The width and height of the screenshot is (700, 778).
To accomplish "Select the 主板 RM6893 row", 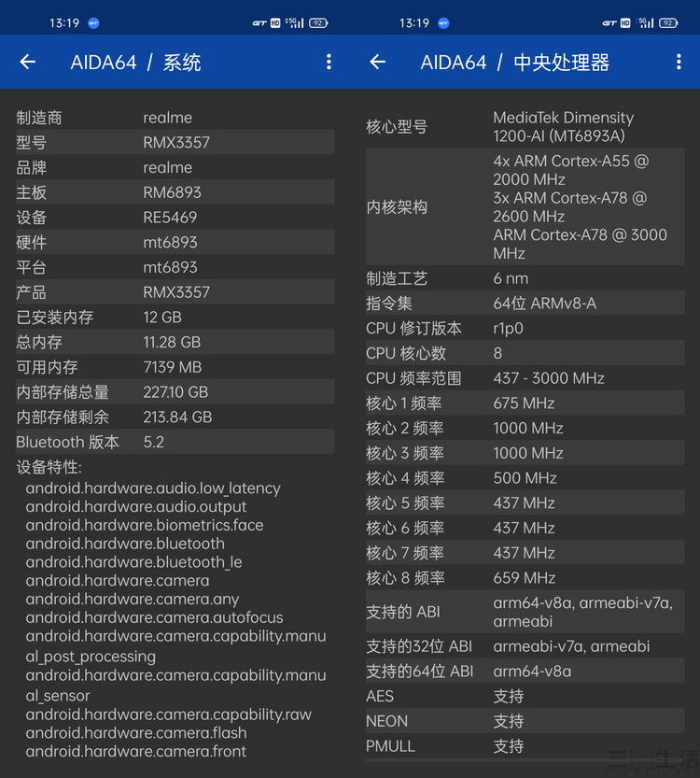I will pos(175,192).
